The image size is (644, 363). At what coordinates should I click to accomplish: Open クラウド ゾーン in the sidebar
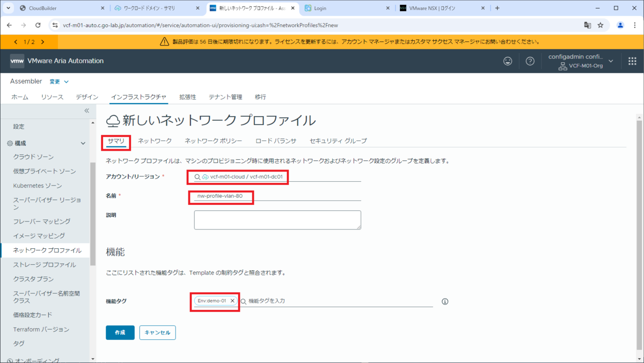pos(33,157)
